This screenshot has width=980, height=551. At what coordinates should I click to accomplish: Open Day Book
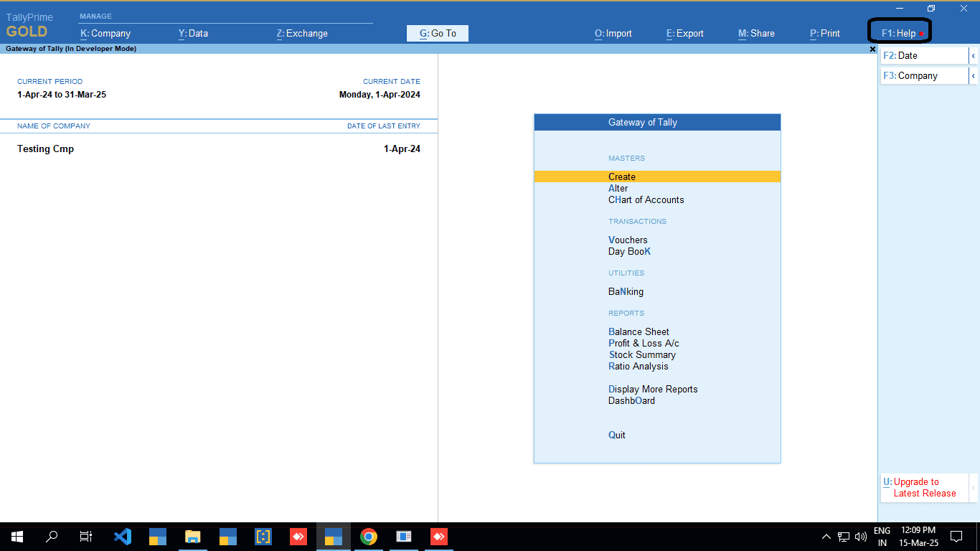tap(629, 251)
